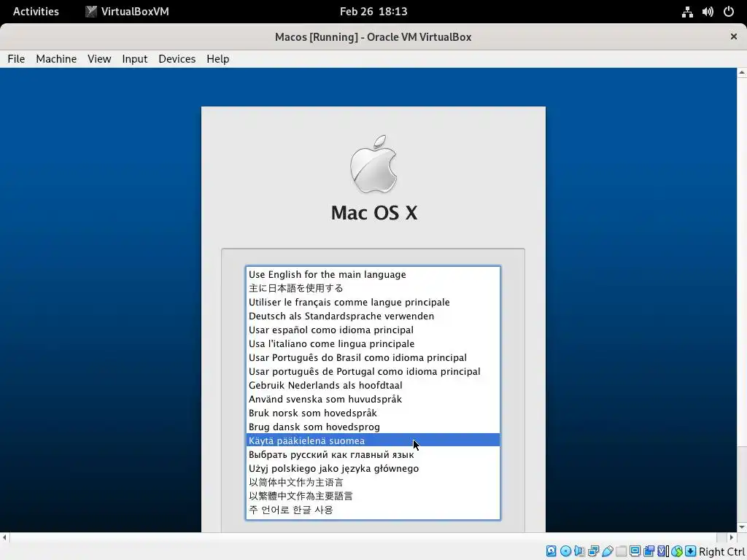Select the Traditional Chinese language row

(x=373, y=496)
